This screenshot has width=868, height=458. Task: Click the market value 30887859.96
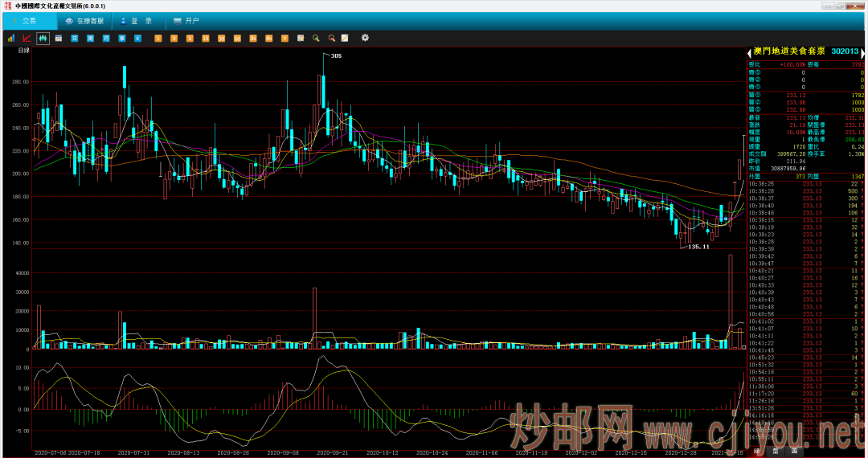(x=788, y=168)
